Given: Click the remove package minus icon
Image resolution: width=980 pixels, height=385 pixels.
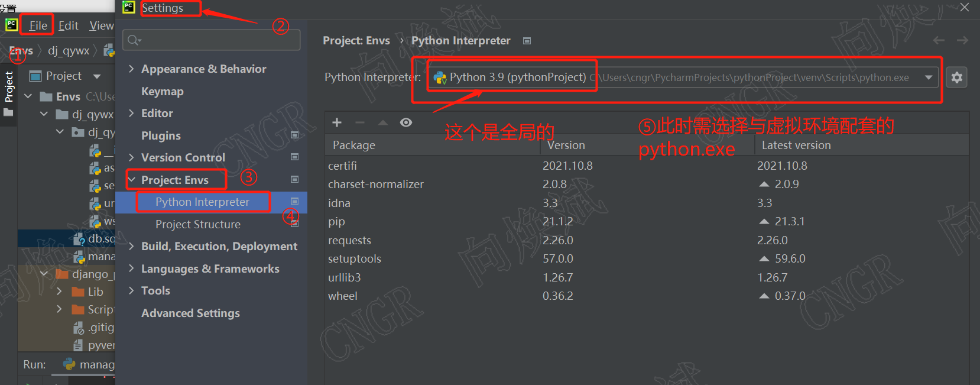Looking at the screenshot, I should point(360,122).
